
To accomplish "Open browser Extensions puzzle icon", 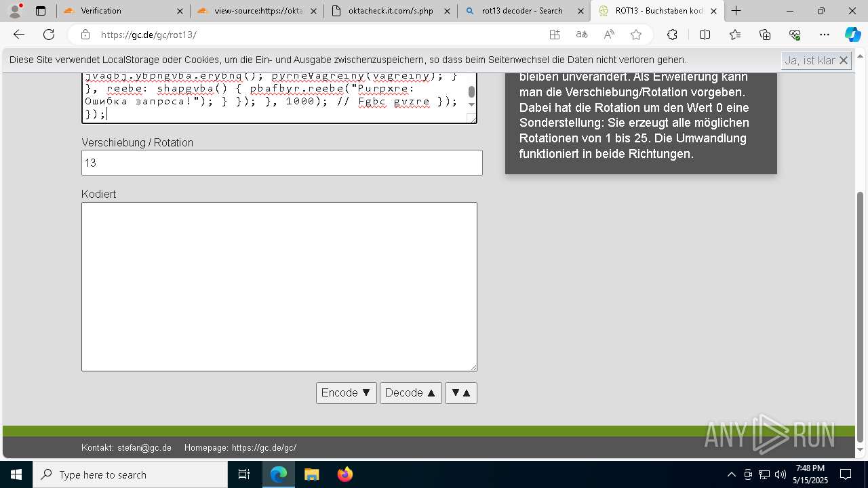I will point(672,35).
